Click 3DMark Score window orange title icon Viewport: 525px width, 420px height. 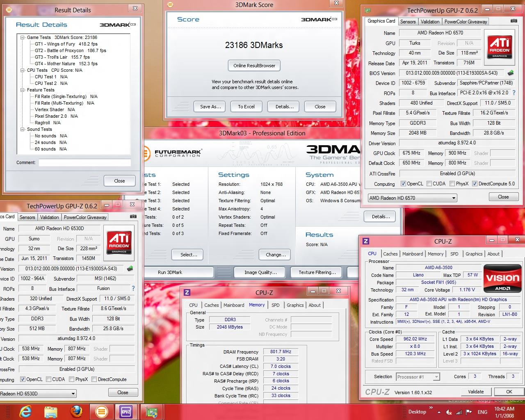[x=170, y=5]
